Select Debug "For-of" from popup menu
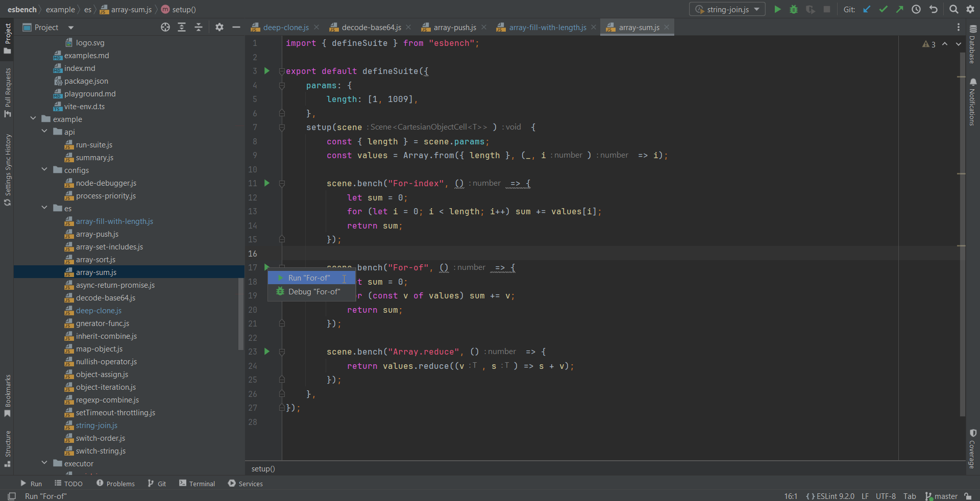This screenshot has height=501, width=980. coord(313,292)
